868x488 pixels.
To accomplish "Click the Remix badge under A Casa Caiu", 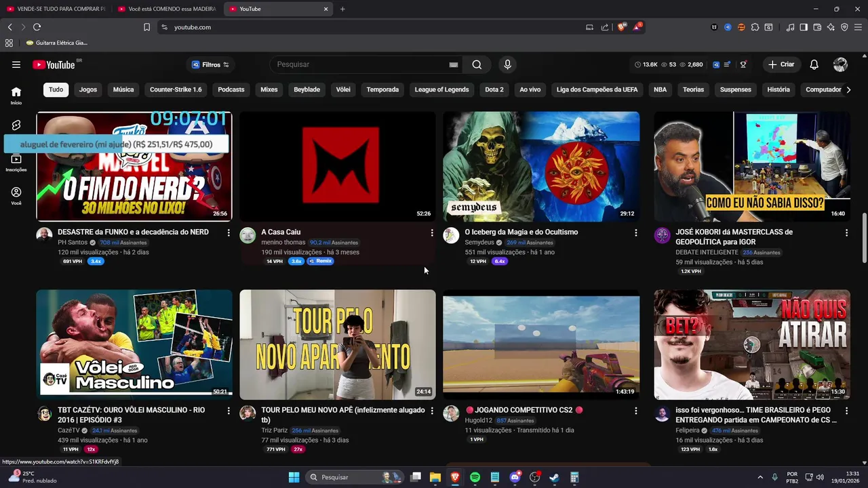I will [320, 261].
